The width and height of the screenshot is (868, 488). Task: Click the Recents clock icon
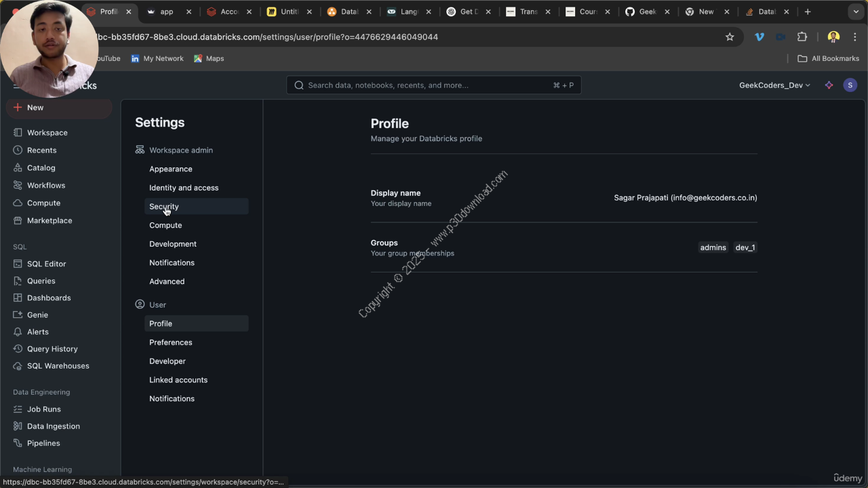click(x=18, y=150)
